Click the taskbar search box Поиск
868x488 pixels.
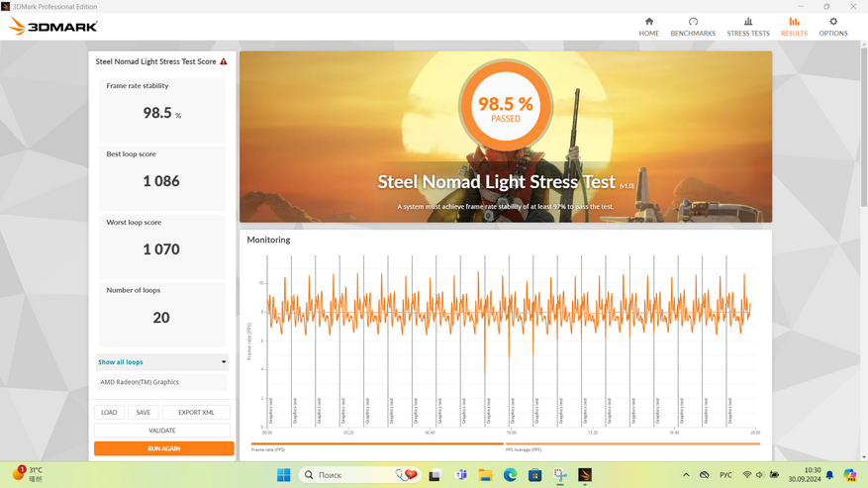(x=360, y=475)
